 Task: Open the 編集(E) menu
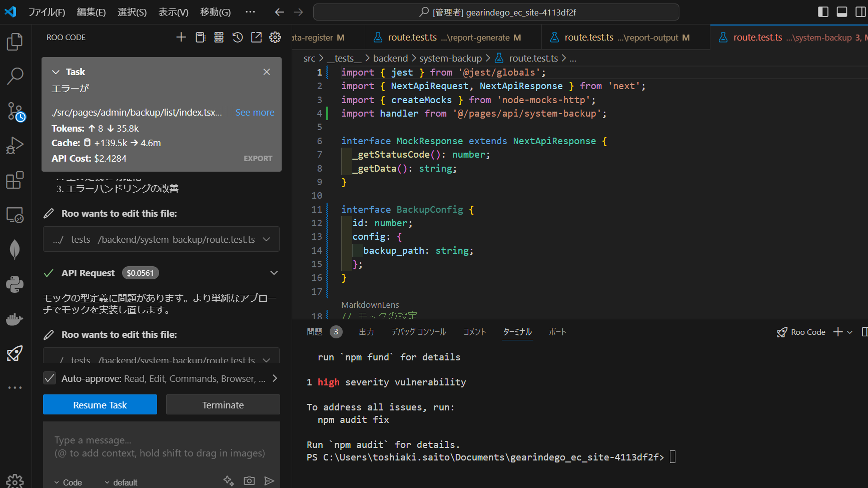(91, 12)
